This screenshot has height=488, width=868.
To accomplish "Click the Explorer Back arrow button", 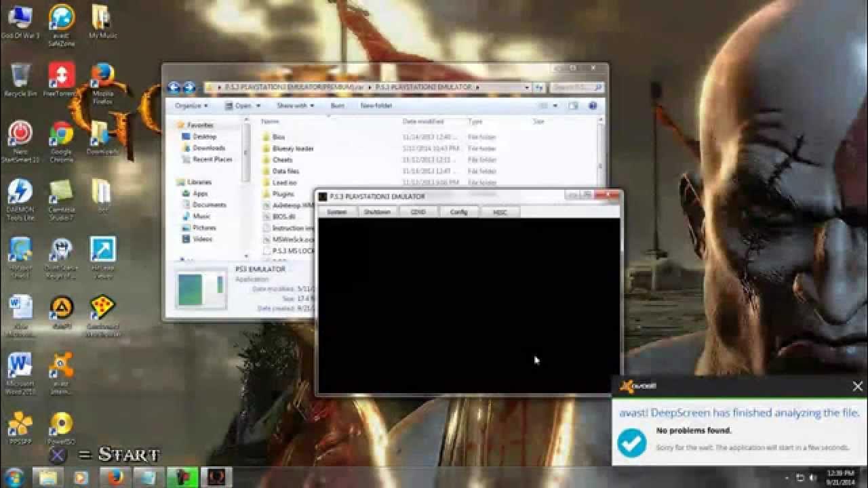I will click(174, 87).
